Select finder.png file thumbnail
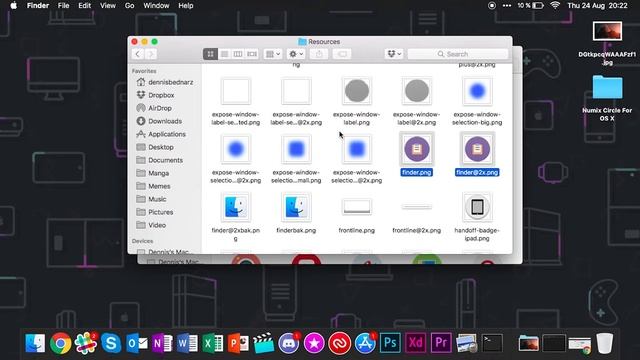Screen dimensions: 640x360 tap(417, 149)
